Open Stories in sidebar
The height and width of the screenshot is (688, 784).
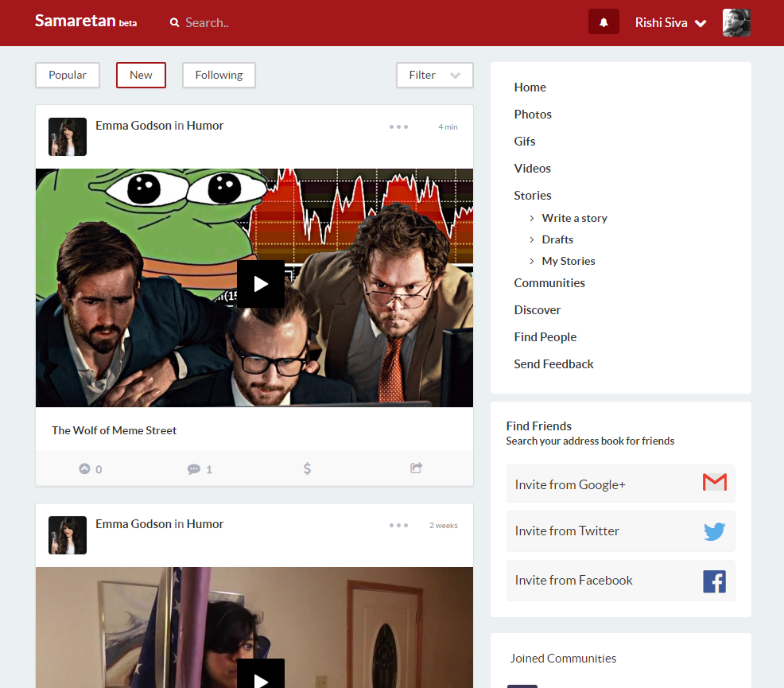pos(533,196)
